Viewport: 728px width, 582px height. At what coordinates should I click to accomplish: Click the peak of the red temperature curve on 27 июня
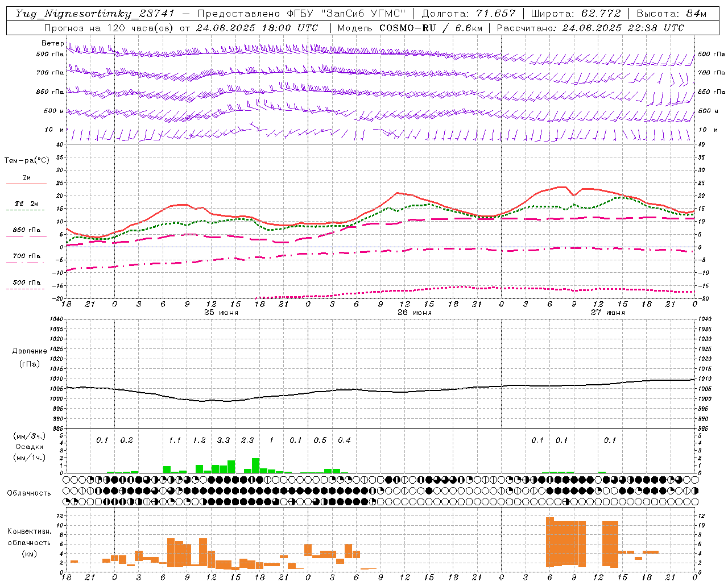[x=562, y=187]
